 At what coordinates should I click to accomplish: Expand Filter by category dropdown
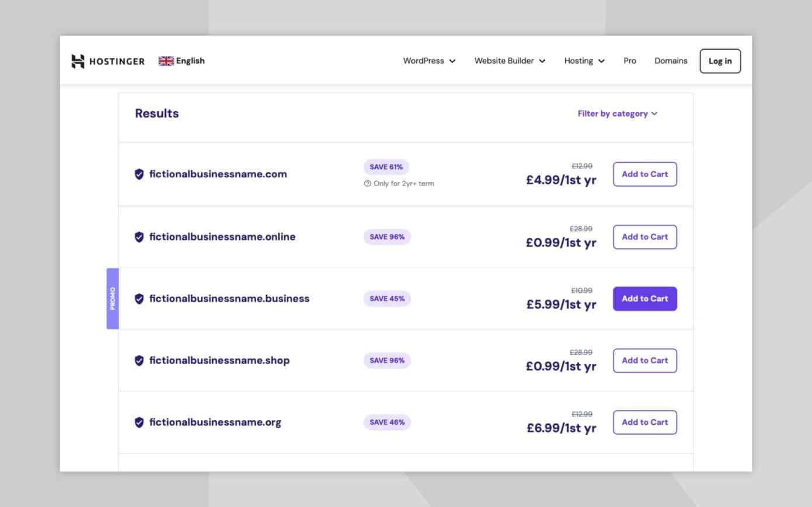[x=618, y=114]
